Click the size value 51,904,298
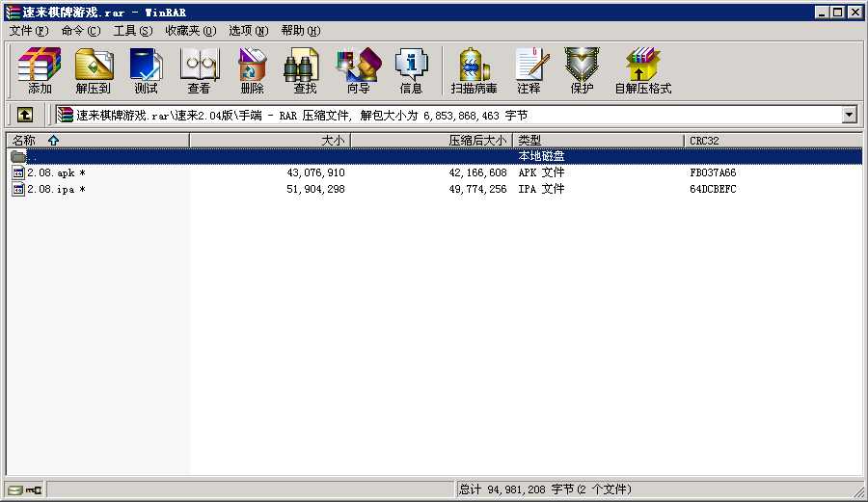Screen dimensions: 868x502 point(315,189)
